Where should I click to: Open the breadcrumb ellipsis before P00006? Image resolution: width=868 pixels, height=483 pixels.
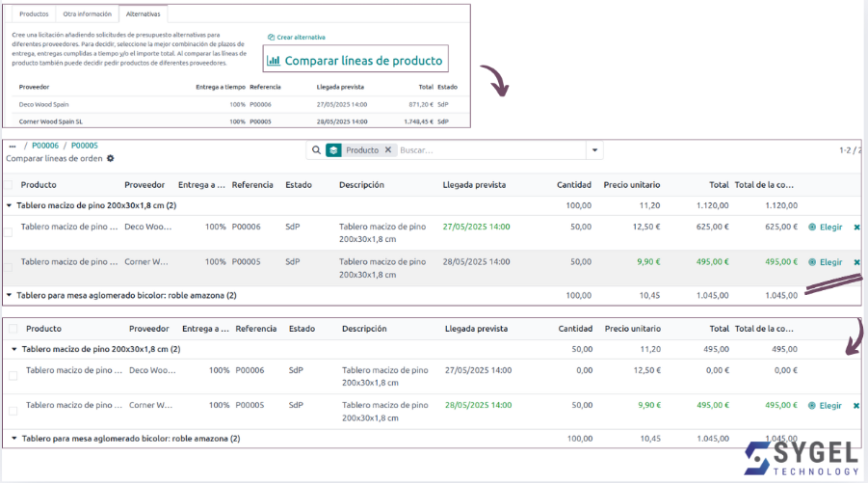pyautogui.click(x=13, y=147)
